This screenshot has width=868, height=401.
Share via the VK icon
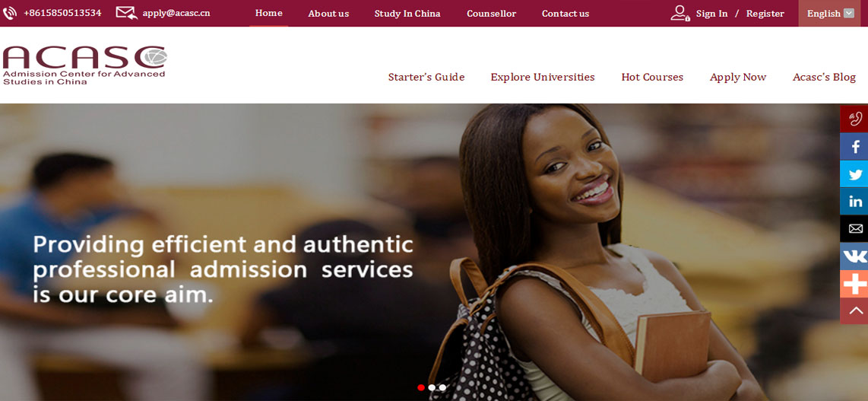[854, 256]
